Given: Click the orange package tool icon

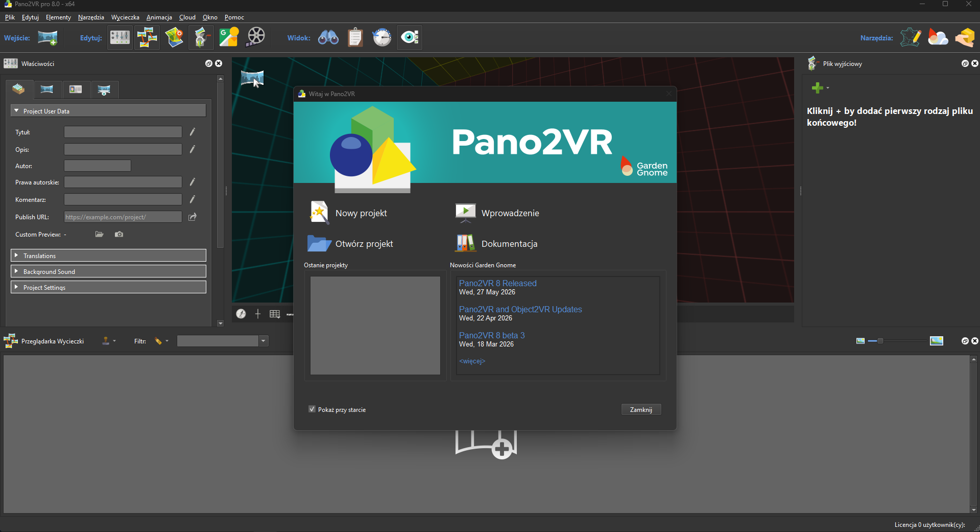Looking at the screenshot, I should tap(965, 38).
